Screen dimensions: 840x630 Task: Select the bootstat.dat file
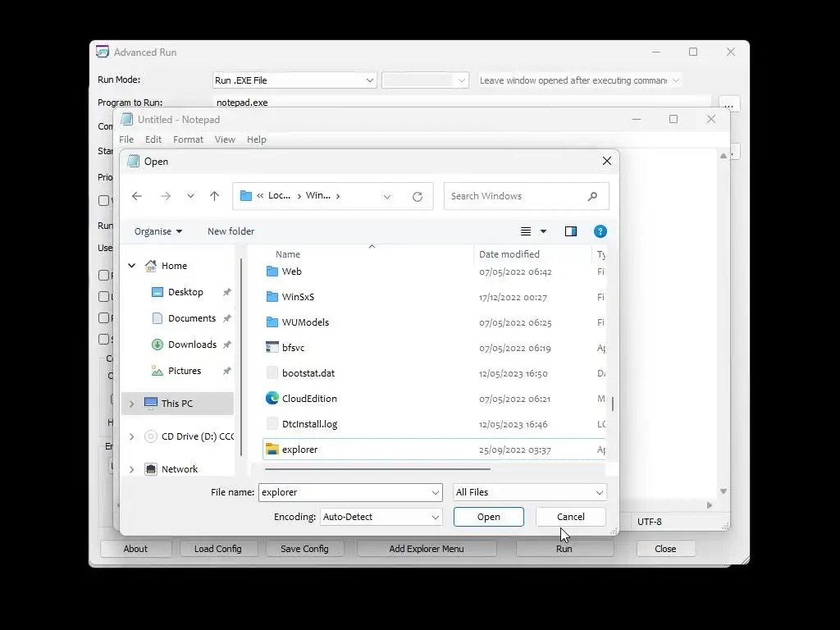click(x=308, y=373)
